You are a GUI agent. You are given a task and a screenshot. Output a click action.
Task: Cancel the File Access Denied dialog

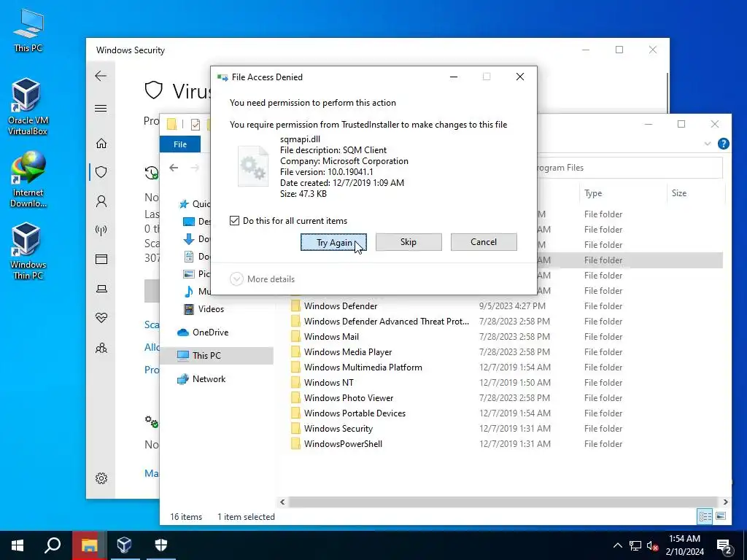point(484,242)
